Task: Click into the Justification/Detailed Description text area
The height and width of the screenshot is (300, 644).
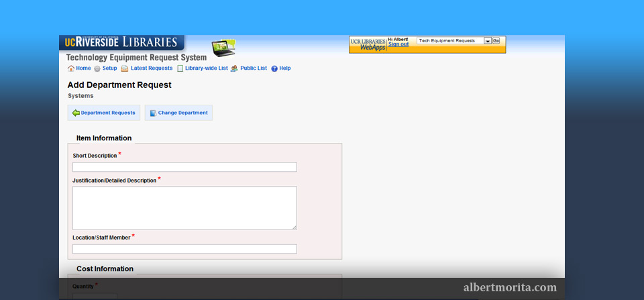Action: click(184, 208)
